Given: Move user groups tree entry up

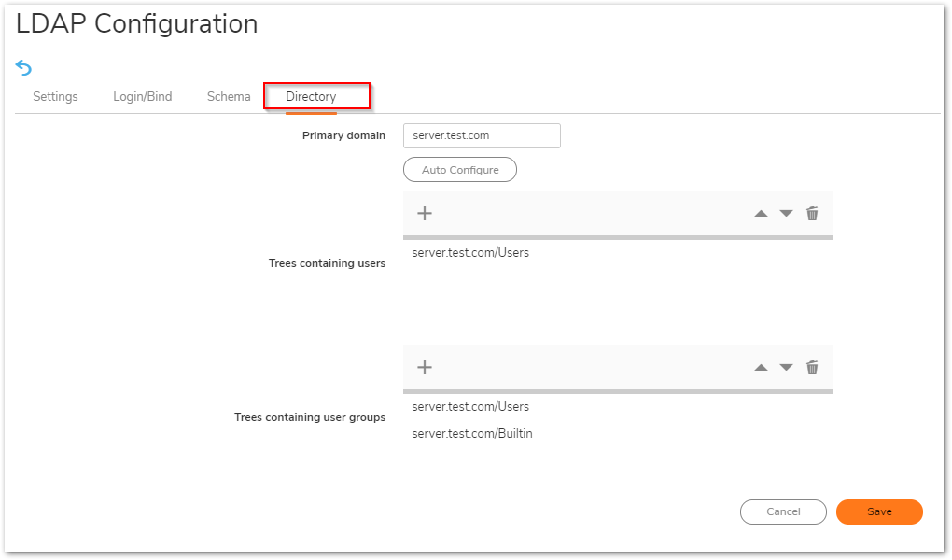Looking at the screenshot, I should click(x=761, y=368).
